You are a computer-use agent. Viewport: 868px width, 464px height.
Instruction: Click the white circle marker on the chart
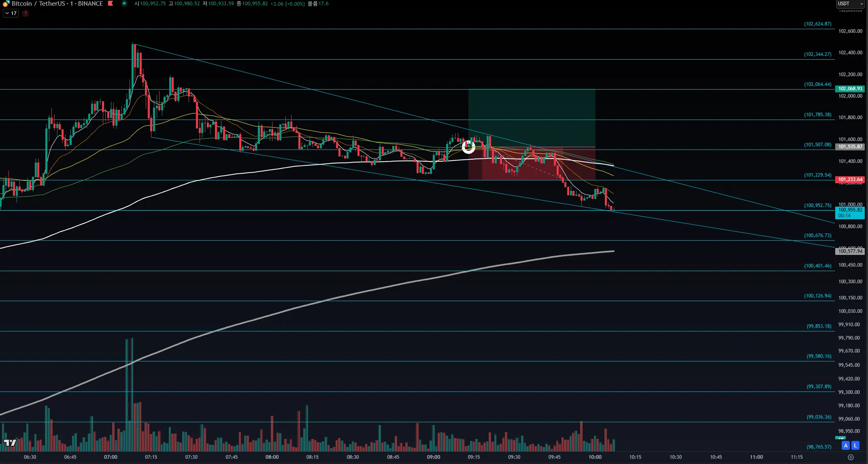[x=468, y=147]
